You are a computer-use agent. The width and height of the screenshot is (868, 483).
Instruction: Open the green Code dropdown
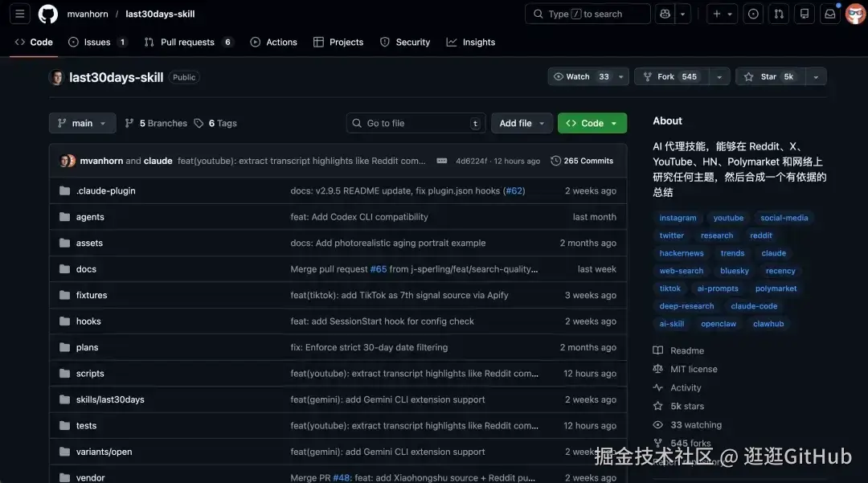tap(592, 123)
